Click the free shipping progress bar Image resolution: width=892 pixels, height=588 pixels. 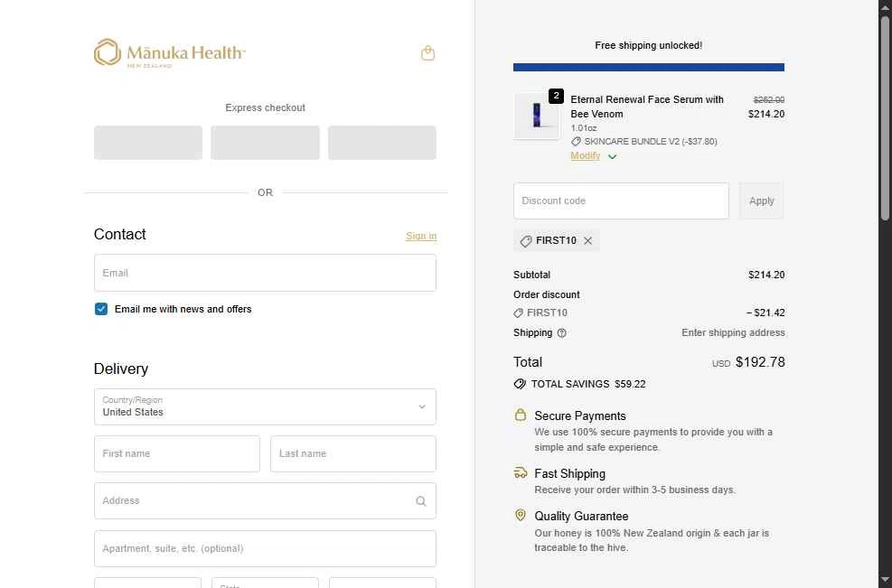click(x=649, y=67)
